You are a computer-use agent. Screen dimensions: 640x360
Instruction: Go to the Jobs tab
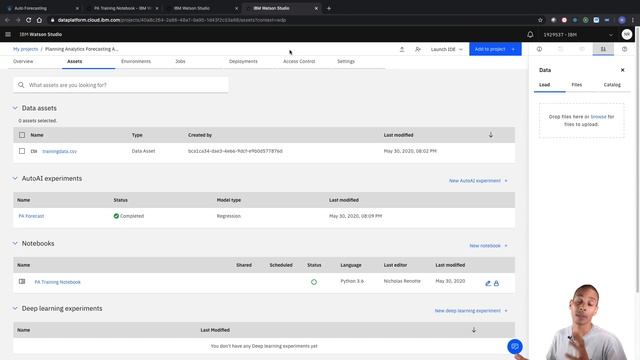click(x=180, y=61)
